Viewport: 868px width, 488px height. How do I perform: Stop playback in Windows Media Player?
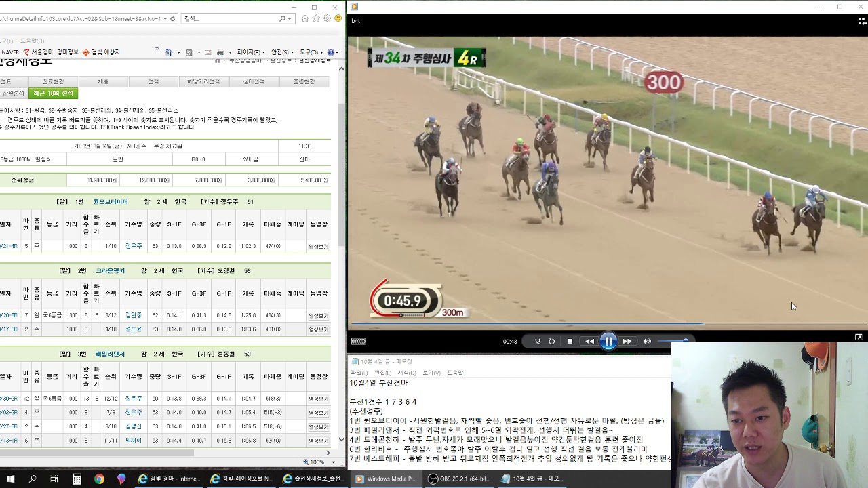[x=570, y=342]
